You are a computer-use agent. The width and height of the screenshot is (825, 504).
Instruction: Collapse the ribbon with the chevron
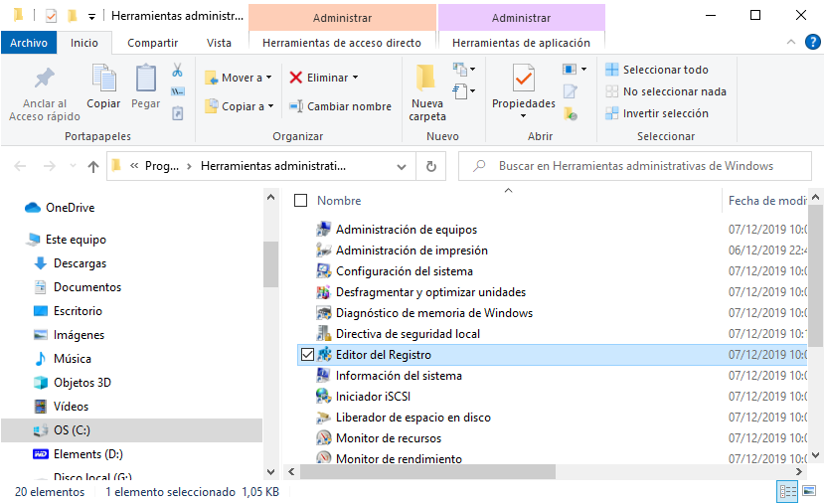tap(791, 42)
